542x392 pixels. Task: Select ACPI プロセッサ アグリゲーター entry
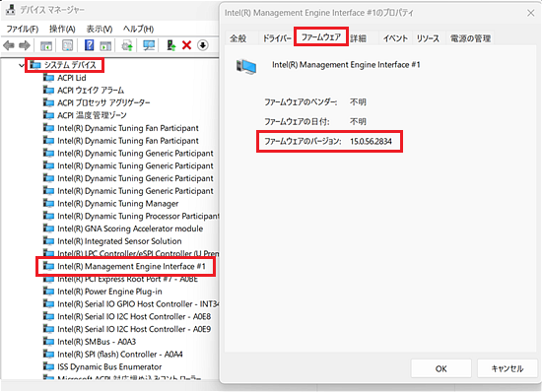pos(103,102)
